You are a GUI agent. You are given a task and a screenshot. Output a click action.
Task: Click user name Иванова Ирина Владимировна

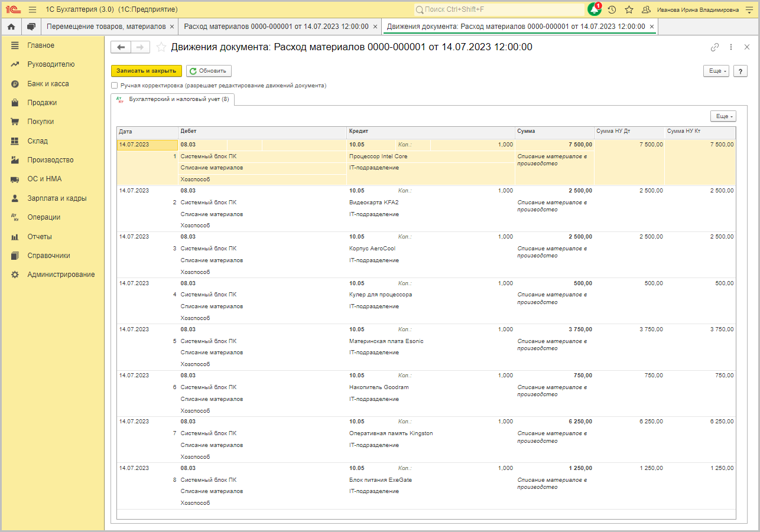(x=698, y=9)
